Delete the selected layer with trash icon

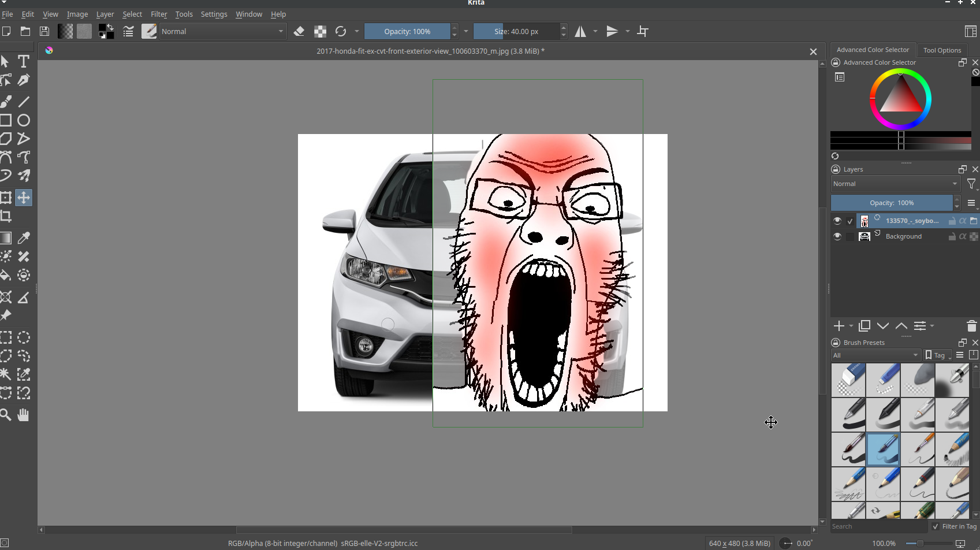pos(971,326)
